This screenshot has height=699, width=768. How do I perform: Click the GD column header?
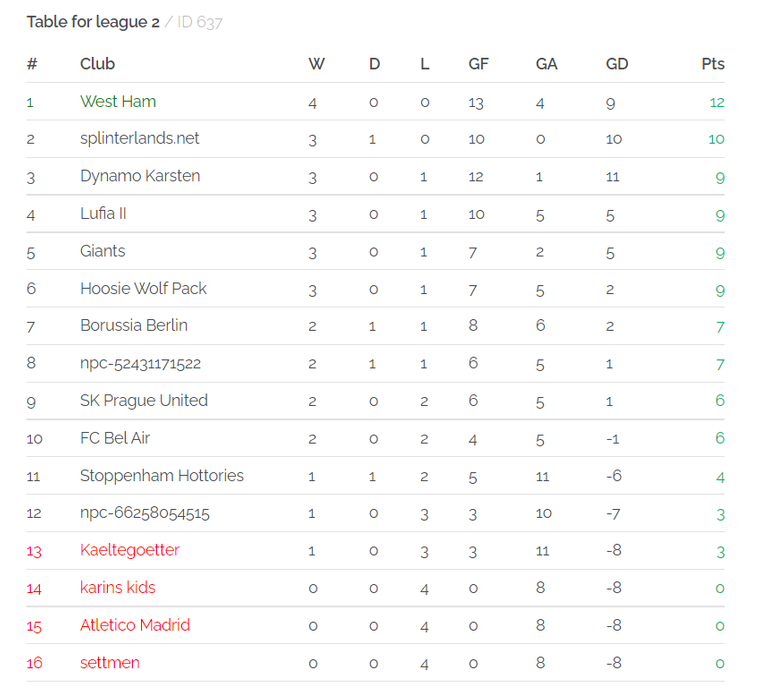[617, 64]
